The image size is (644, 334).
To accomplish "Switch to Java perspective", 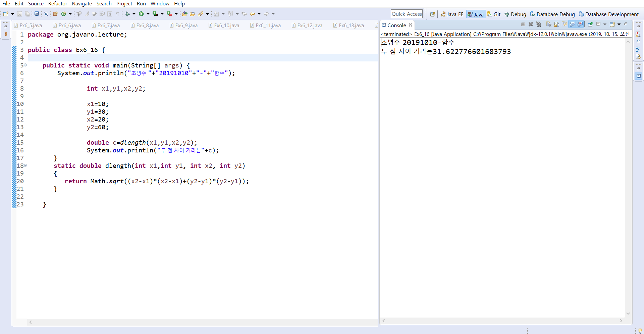I will point(476,14).
